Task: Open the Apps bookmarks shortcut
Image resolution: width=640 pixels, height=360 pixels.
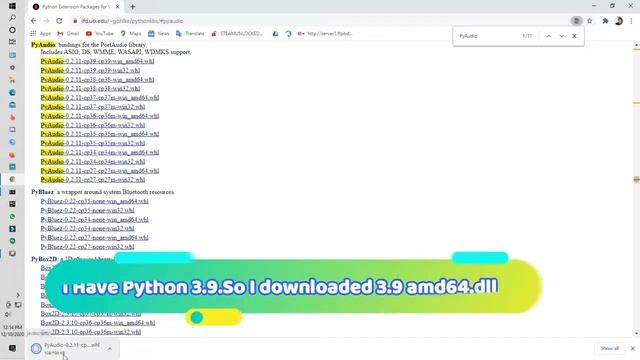Action: pos(40,33)
